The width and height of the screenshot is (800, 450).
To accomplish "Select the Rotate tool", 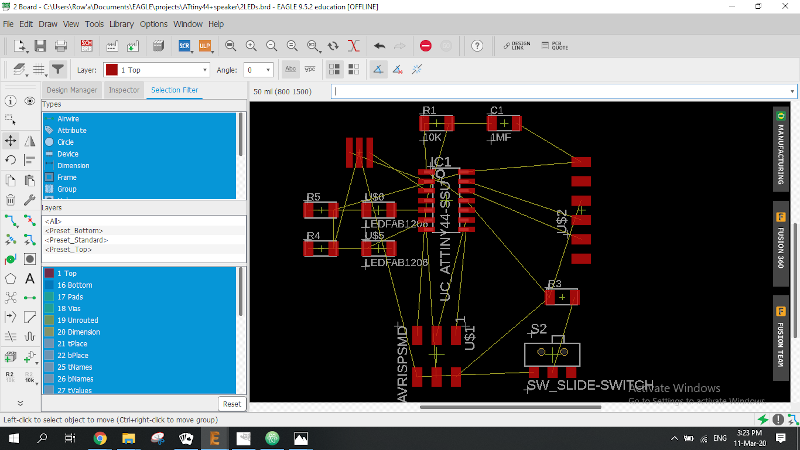I will click(10, 160).
